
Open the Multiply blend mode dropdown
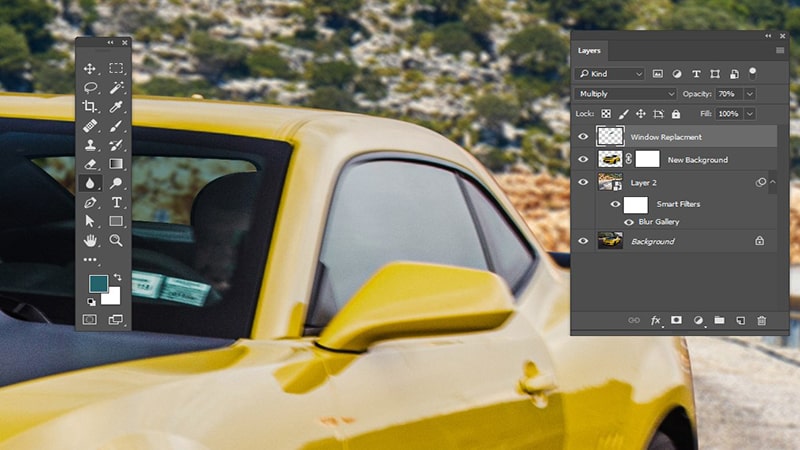tap(626, 94)
